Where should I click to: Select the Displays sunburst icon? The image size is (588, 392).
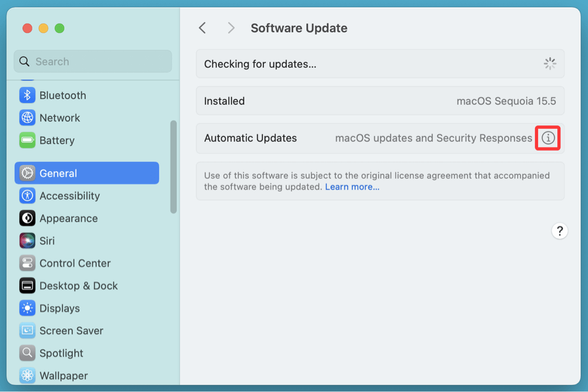click(x=27, y=308)
